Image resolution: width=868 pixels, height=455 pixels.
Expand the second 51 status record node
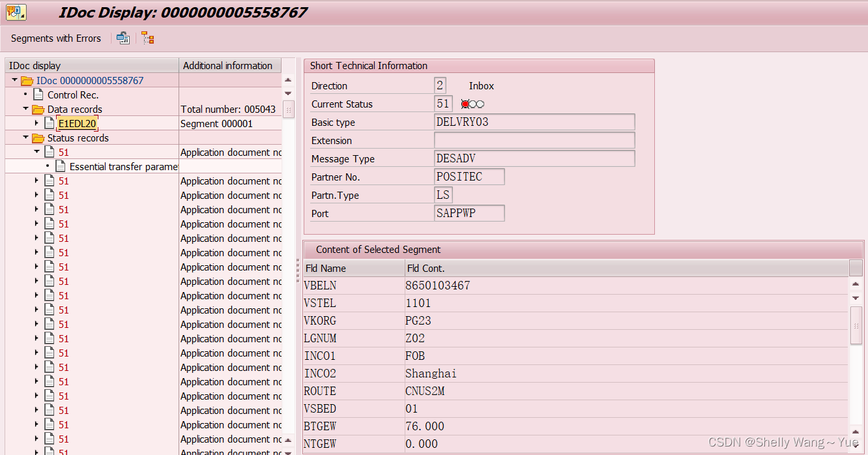pos(37,181)
